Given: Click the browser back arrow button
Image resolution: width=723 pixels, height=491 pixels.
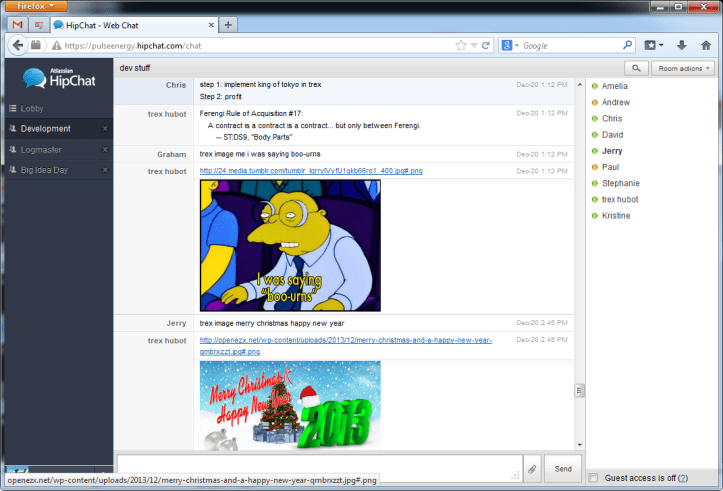Looking at the screenshot, I should click(x=17, y=45).
